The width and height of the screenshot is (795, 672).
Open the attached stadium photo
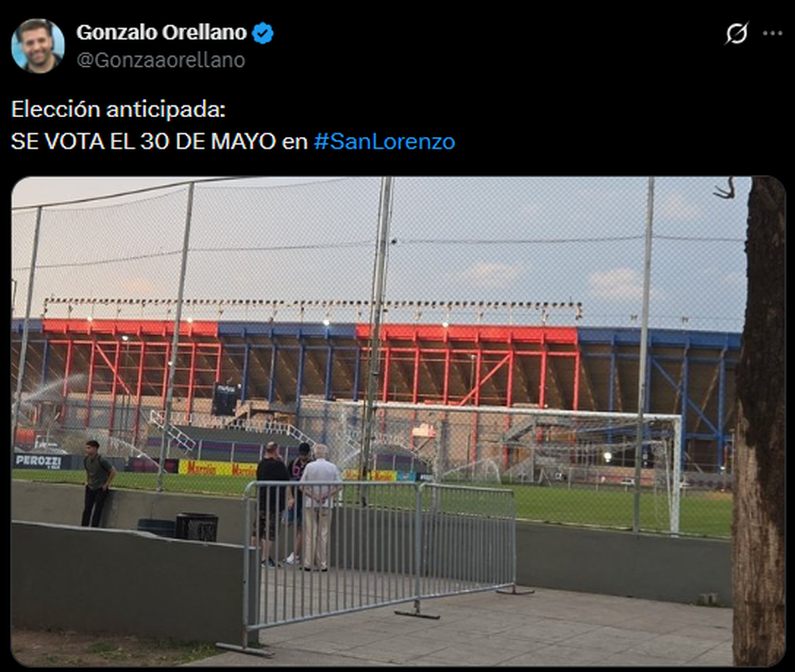tap(398, 421)
